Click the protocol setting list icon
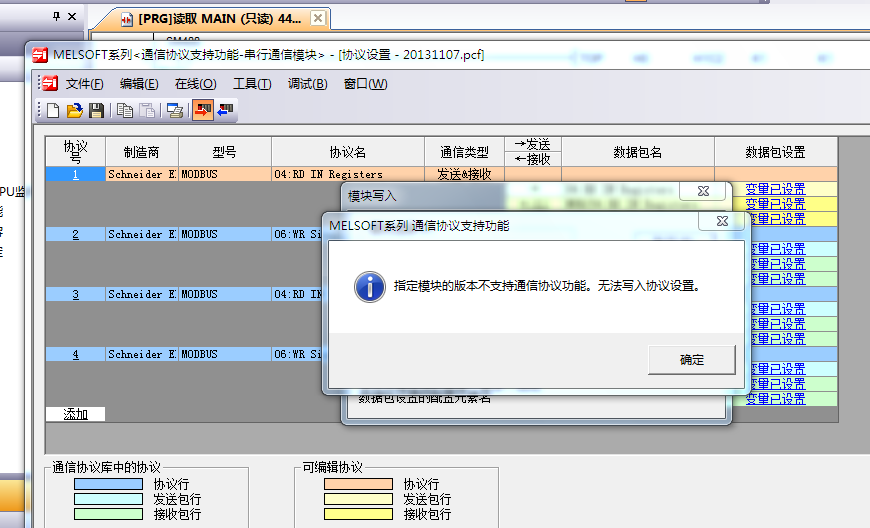The image size is (870, 528). (175, 111)
